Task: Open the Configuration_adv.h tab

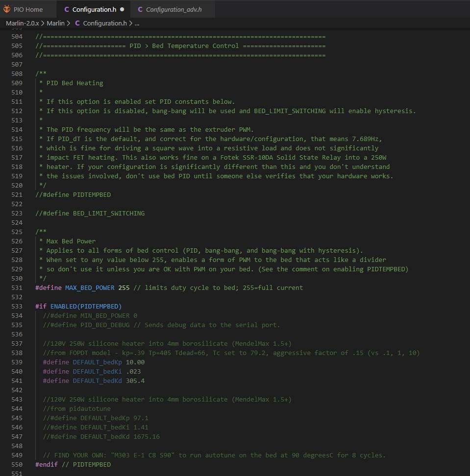Action: 173,9
